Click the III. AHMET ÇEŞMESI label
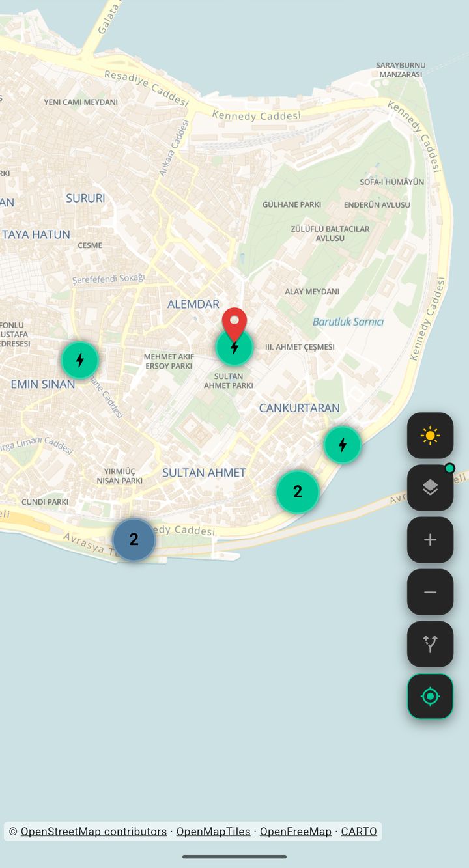The image size is (469, 868). 300,347
